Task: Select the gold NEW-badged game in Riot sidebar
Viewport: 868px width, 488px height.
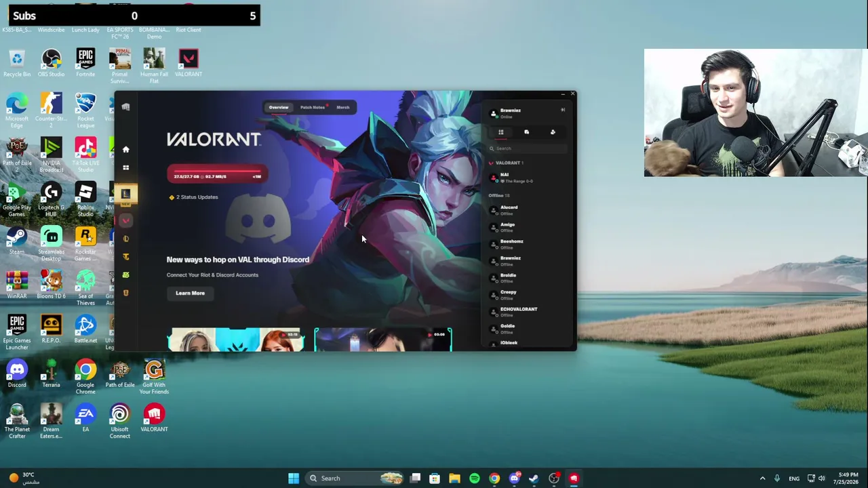Action: point(125,195)
